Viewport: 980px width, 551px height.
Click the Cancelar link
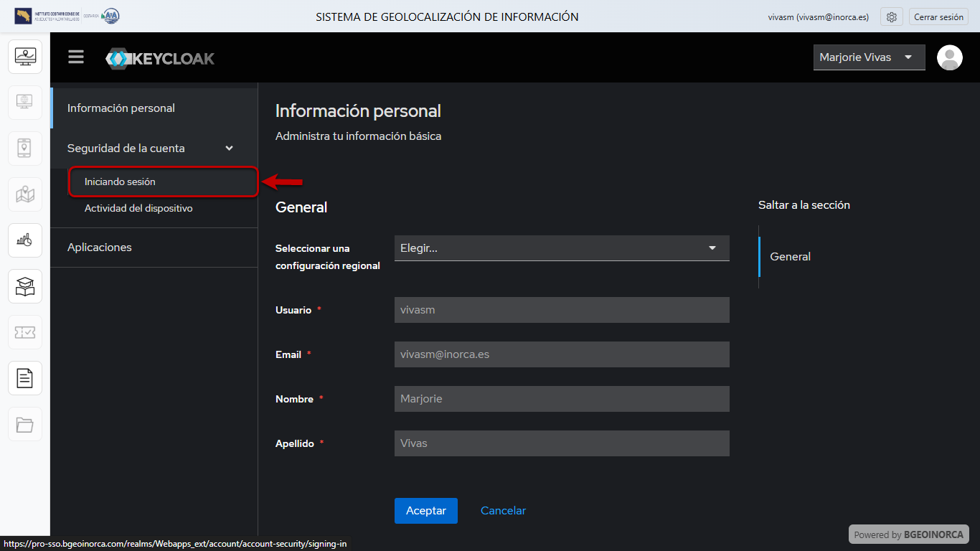pos(503,511)
